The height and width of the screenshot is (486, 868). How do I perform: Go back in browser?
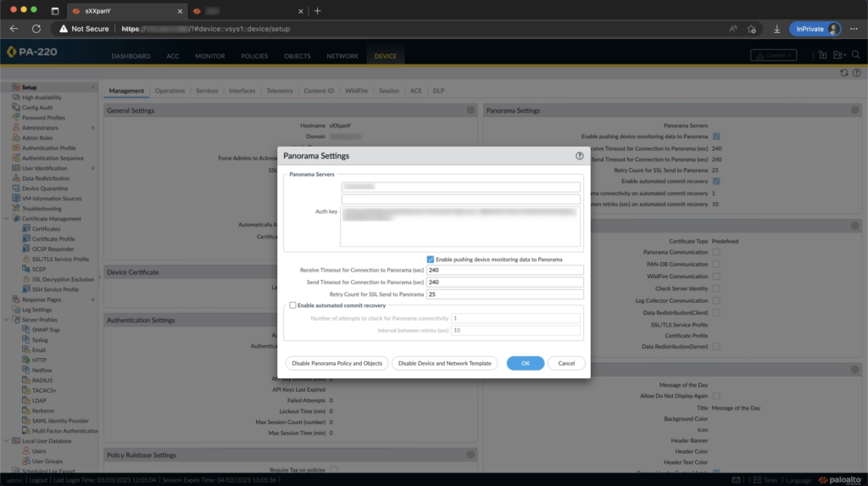(x=14, y=29)
